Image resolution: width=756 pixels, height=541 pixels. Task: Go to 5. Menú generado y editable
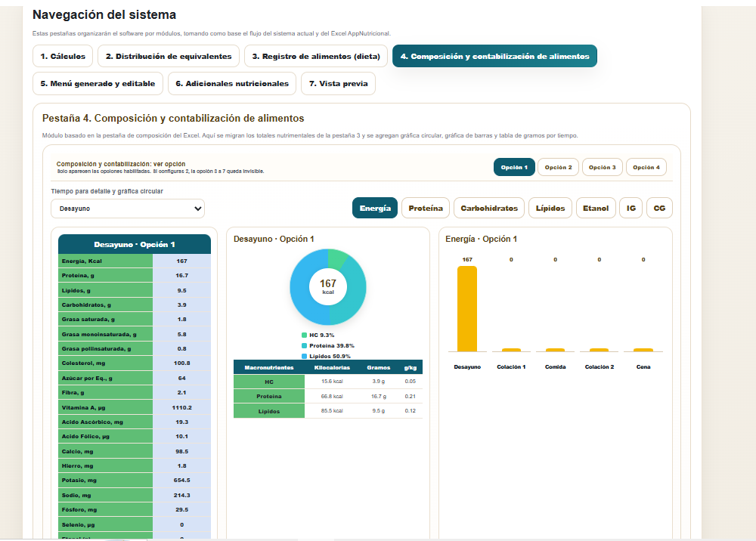click(98, 83)
